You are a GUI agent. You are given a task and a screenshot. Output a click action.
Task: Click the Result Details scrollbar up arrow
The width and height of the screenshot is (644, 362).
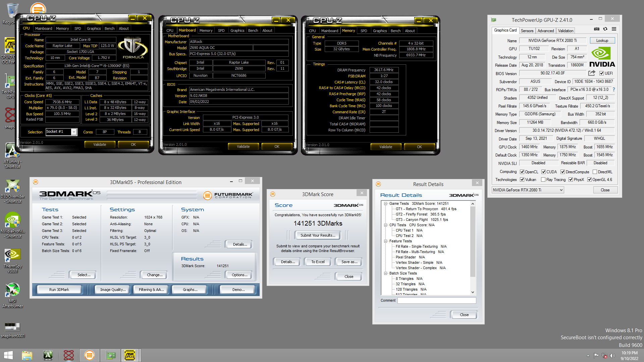click(x=473, y=204)
